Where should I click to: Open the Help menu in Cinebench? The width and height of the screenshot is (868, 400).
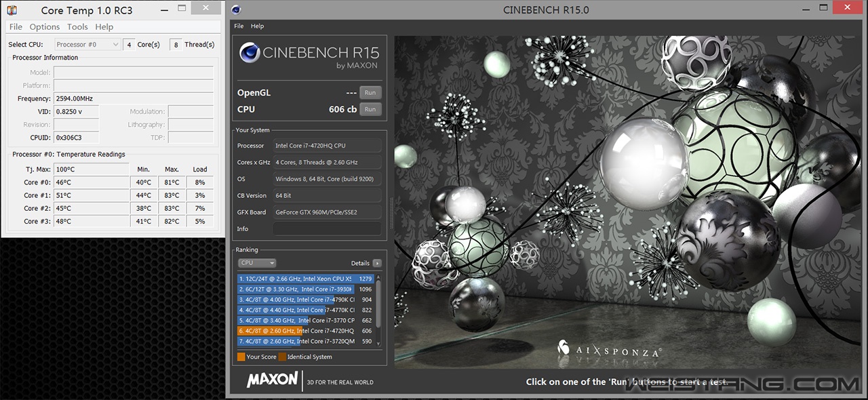click(x=257, y=26)
